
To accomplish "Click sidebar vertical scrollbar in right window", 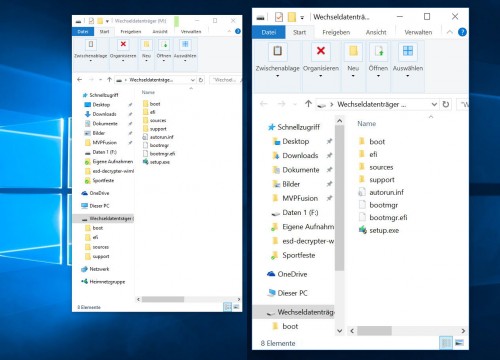I will click(339, 198).
